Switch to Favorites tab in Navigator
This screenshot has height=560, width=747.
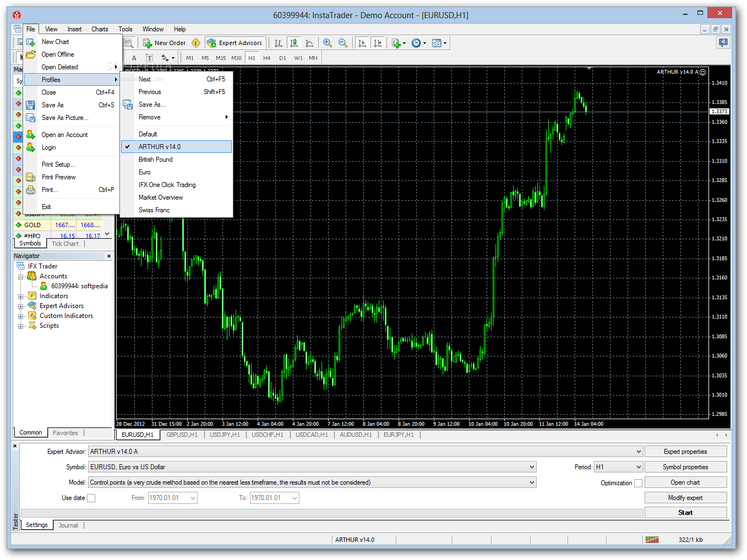coord(66,433)
